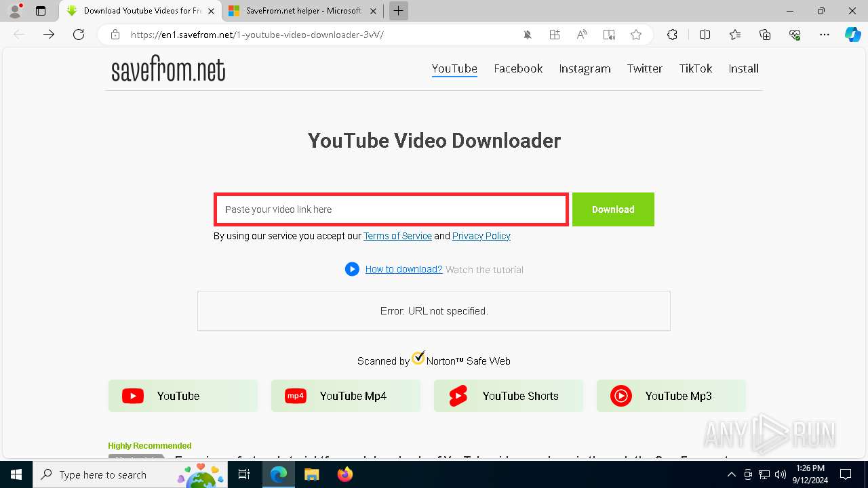Select YouTube in the site navigation
This screenshot has width=868, height=488.
click(454, 68)
